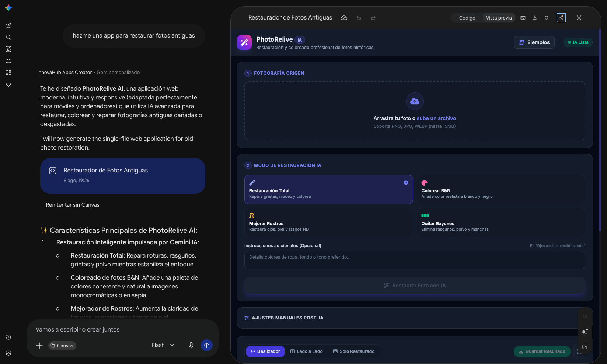This screenshot has width=607, height=364.
Task: Share the Restaurador de Fotos Antiguas canvas
Action: point(561,18)
